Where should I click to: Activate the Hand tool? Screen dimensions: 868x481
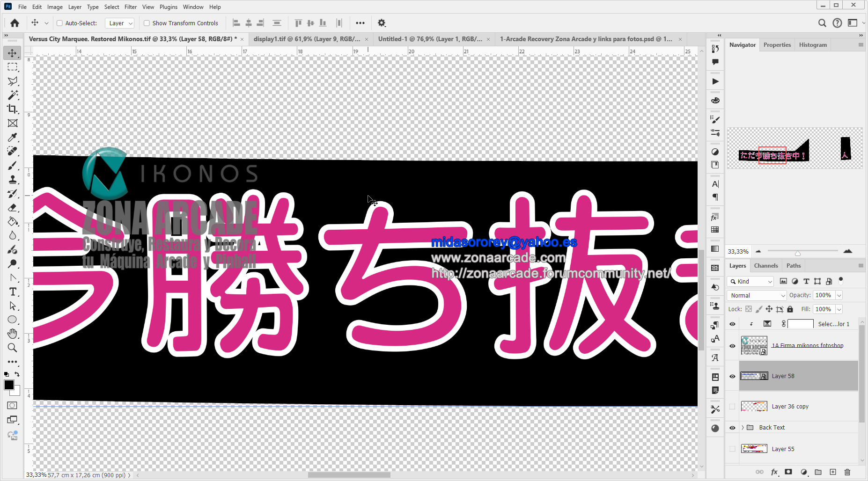click(x=13, y=334)
